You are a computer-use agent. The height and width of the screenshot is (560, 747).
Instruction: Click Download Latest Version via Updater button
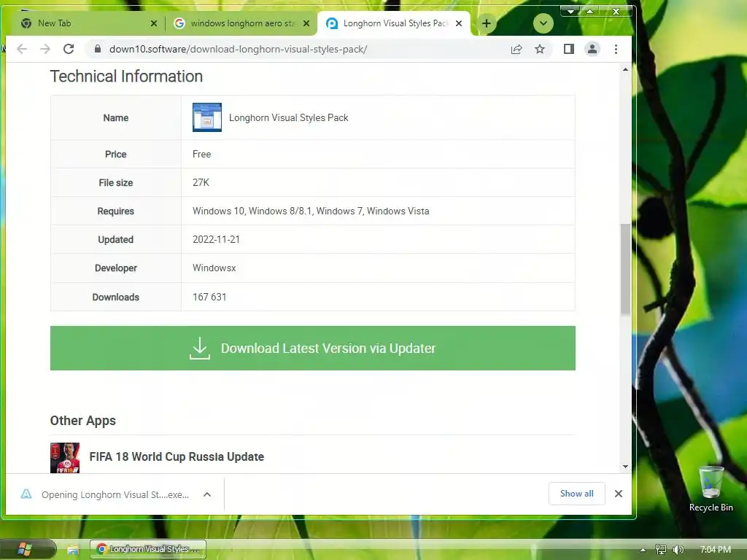coord(312,348)
